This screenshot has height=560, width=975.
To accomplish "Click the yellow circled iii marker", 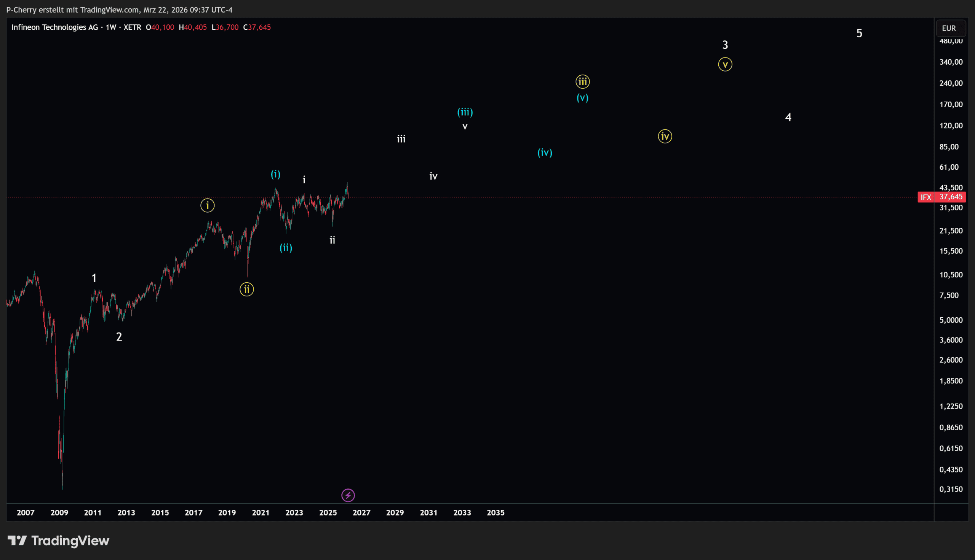I will [x=582, y=81].
